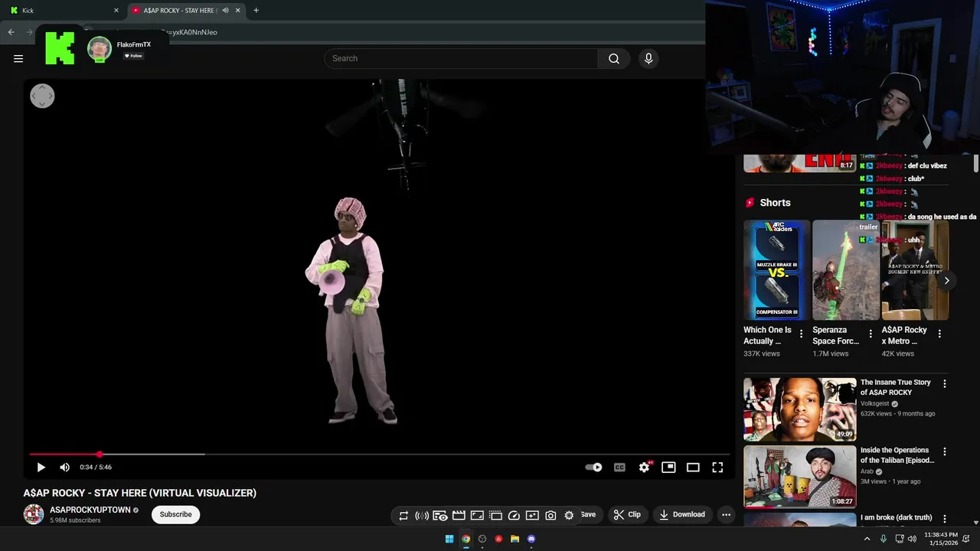Open player settings gear with 4K badge

pos(645,467)
